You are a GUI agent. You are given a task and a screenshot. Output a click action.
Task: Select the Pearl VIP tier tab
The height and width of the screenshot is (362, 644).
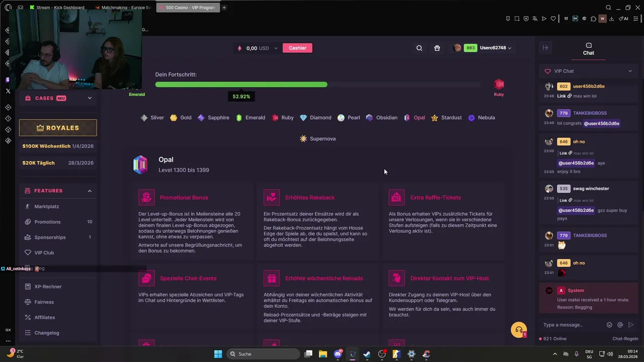click(x=349, y=118)
